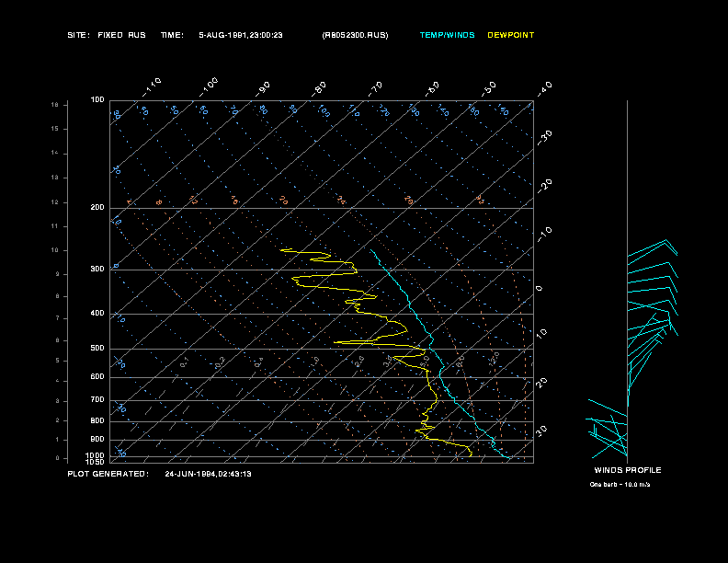This screenshot has width=728, height=563.
Task: Click the 400 pressure level label
Action: click(97, 313)
